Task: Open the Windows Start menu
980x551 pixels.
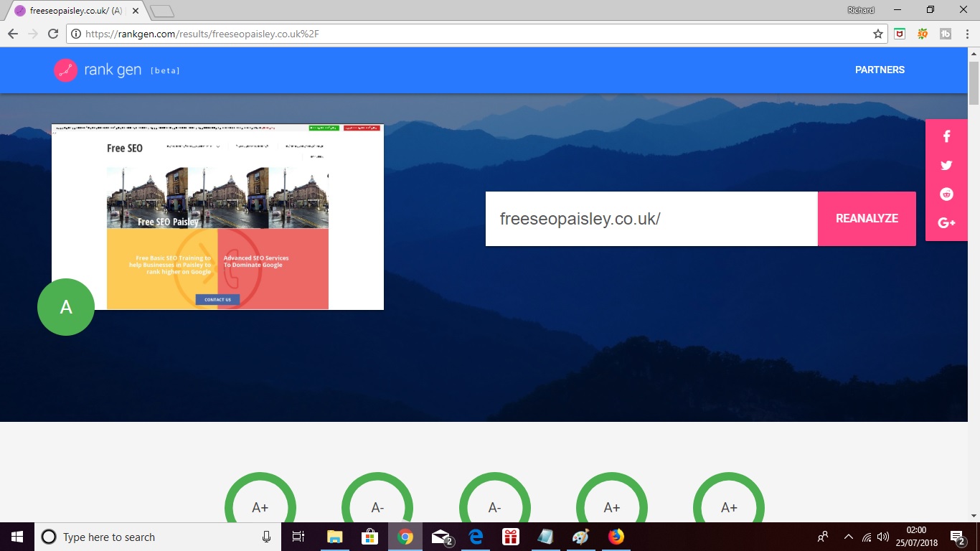Action: point(17,537)
